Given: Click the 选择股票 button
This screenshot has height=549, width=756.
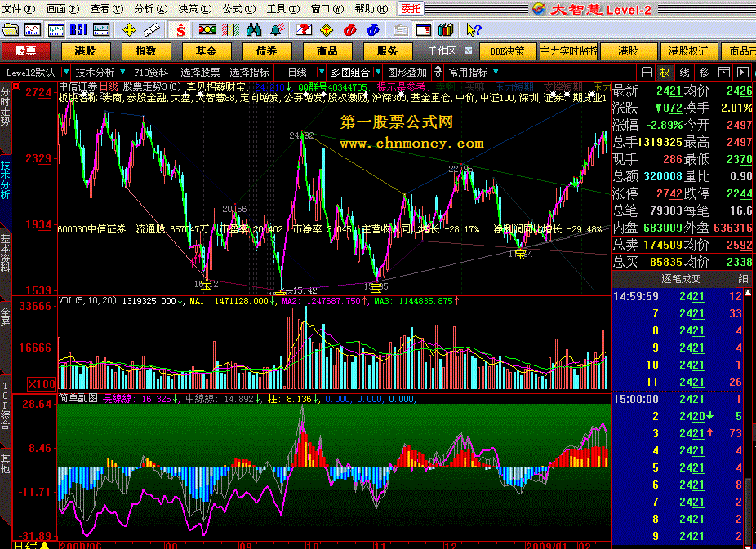Looking at the screenshot, I should (200, 73).
